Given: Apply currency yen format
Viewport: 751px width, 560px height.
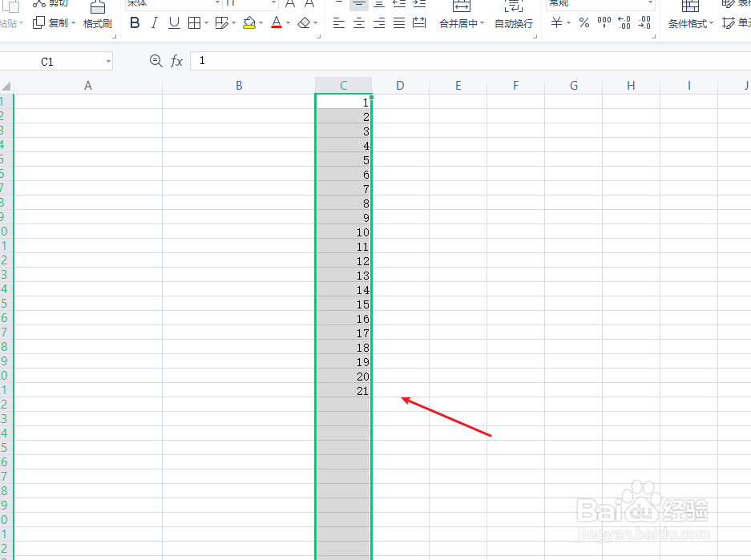Looking at the screenshot, I should (x=556, y=23).
